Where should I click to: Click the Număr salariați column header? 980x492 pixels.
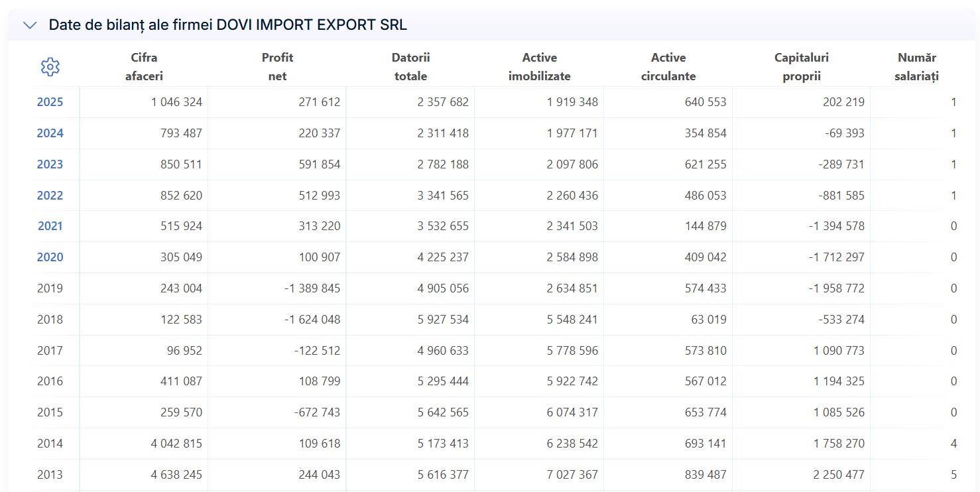[917, 67]
